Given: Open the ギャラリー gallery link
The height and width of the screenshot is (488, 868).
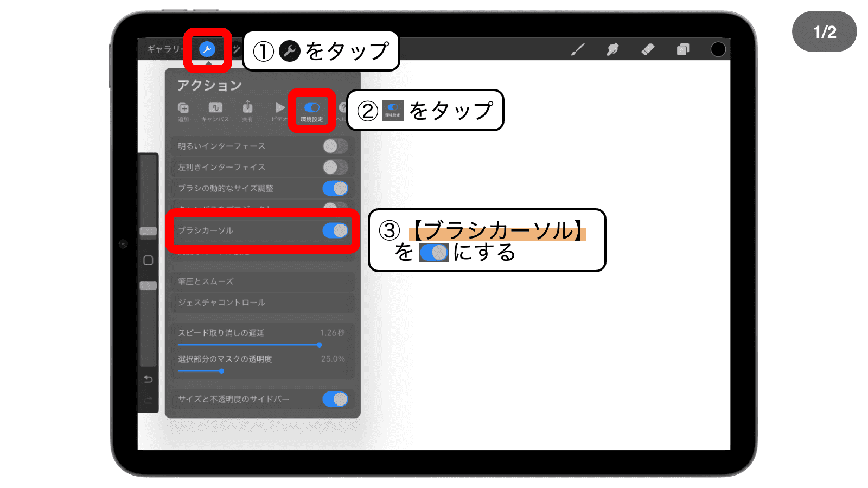Looking at the screenshot, I should tap(165, 49).
